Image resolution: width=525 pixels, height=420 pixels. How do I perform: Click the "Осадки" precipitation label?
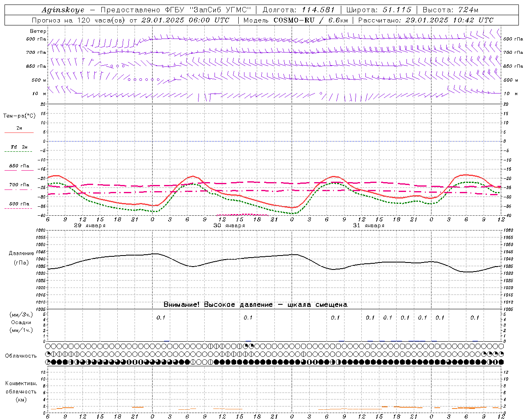click(21, 322)
